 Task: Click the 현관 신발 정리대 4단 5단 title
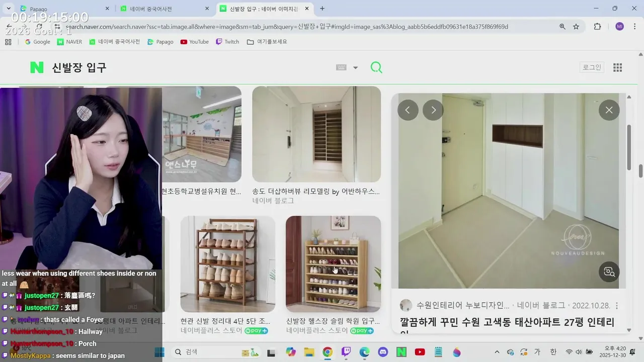click(225, 321)
